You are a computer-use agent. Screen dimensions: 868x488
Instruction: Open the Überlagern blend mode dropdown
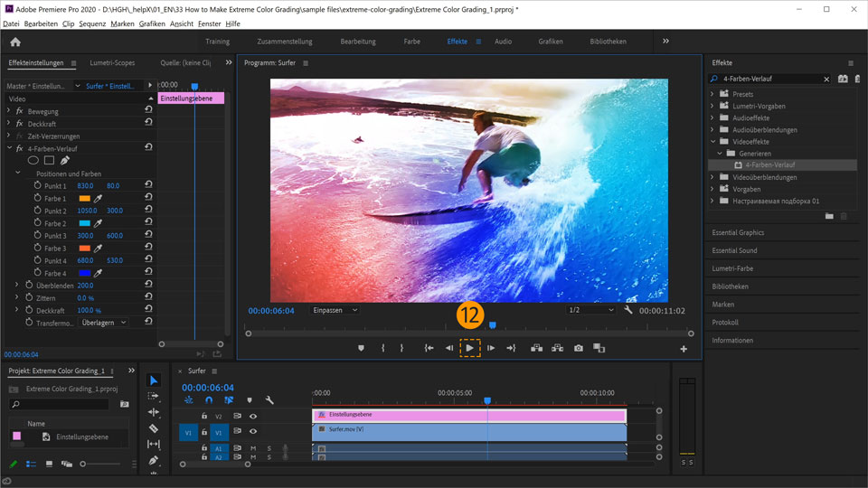pyautogui.click(x=104, y=323)
